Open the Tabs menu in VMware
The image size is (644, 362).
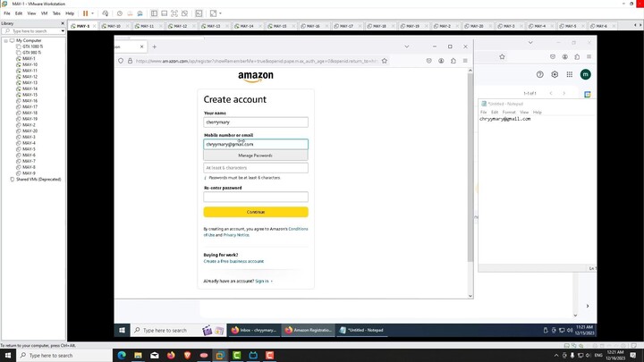coord(56,13)
